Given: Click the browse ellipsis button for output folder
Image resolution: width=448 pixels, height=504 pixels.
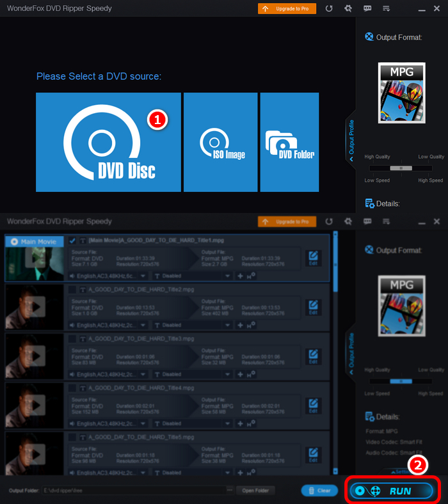Looking at the screenshot, I should (x=230, y=490).
